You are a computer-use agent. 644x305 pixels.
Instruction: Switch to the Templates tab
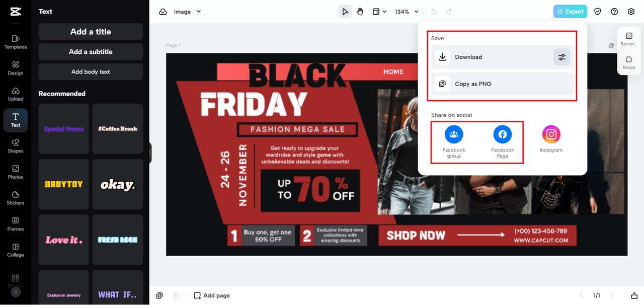(x=16, y=42)
